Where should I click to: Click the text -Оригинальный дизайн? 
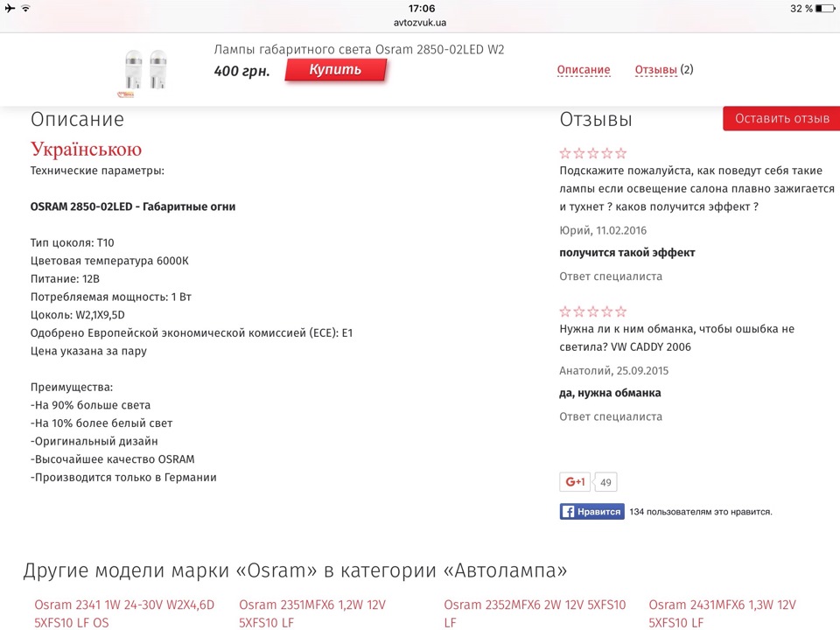point(94,441)
